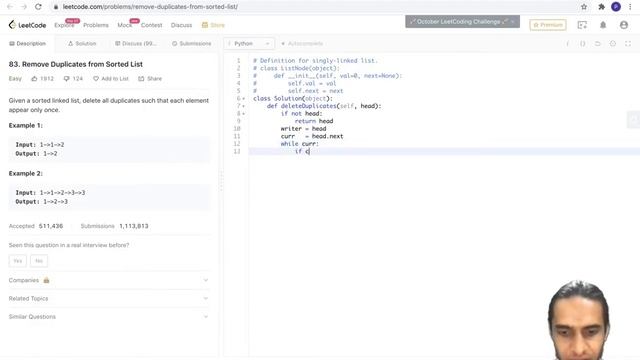Close the October LeetCoding Challenge banner
This screenshot has height=360, width=640.
tap(513, 22)
